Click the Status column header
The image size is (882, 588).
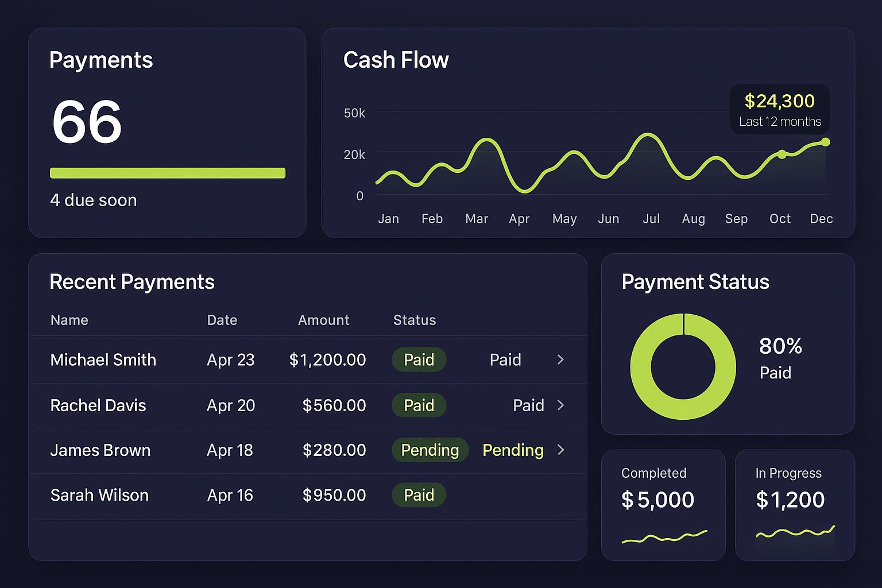click(x=415, y=320)
